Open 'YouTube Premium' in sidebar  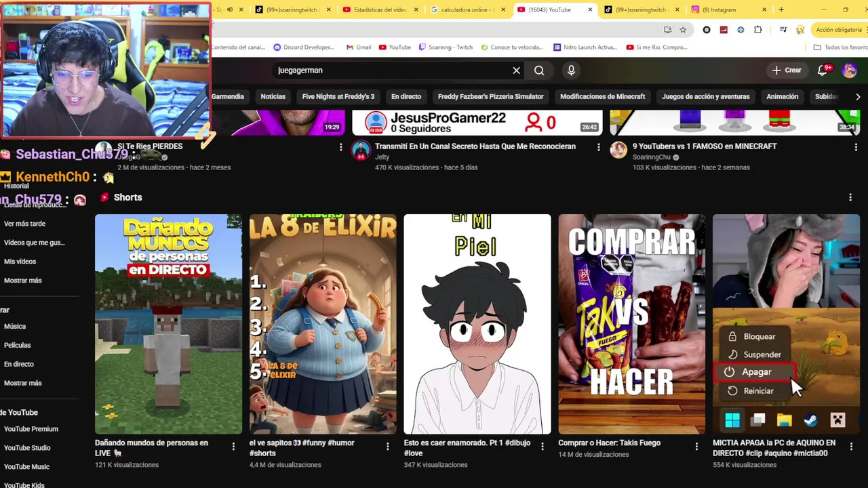(x=31, y=429)
